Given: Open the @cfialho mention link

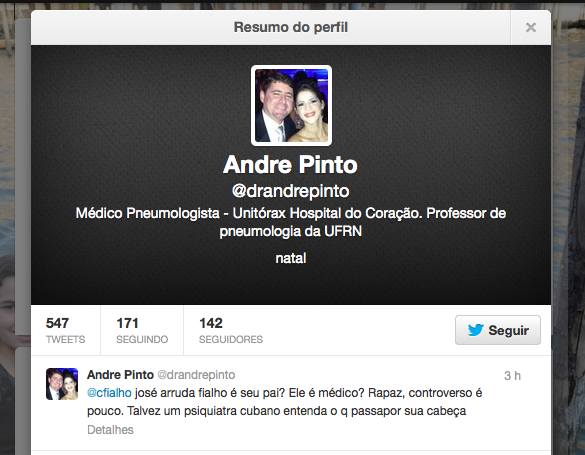Looking at the screenshot, I should coord(109,393).
